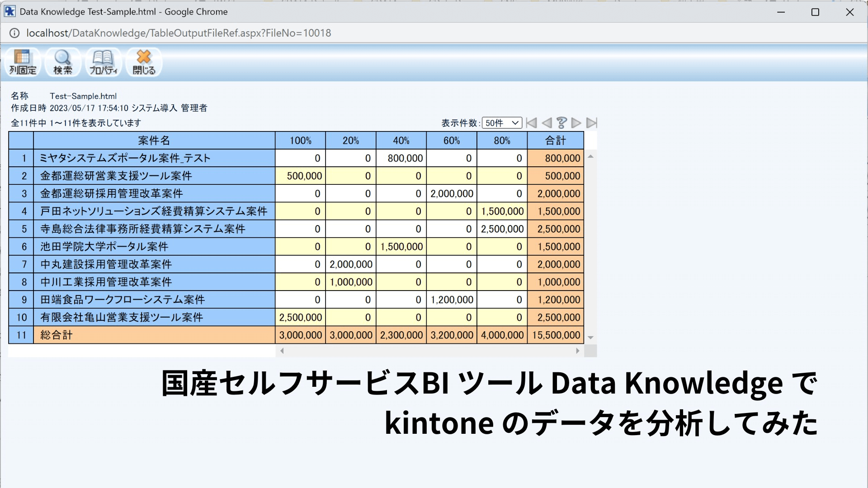Jump to the last page of results
The height and width of the screenshot is (488, 868).
point(591,122)
